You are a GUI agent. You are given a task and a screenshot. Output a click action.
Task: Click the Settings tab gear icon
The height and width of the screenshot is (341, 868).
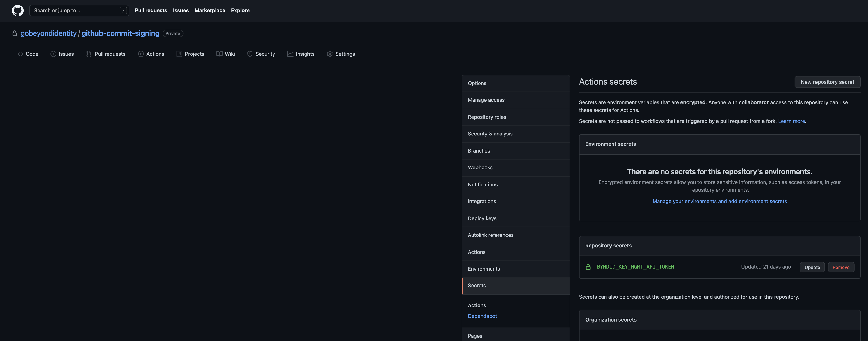(330, 54)
